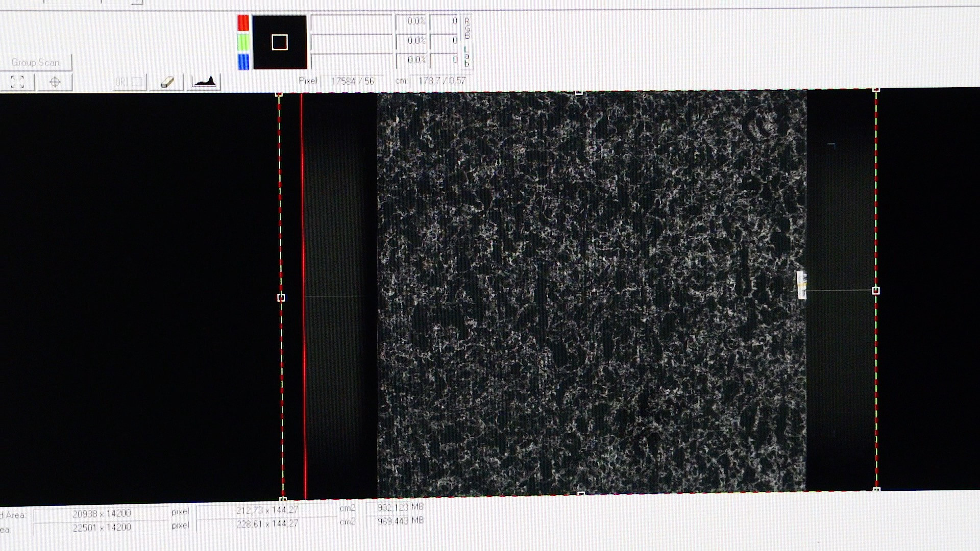
Task: Click the blue channel color swatch
Action: point(243,61)
